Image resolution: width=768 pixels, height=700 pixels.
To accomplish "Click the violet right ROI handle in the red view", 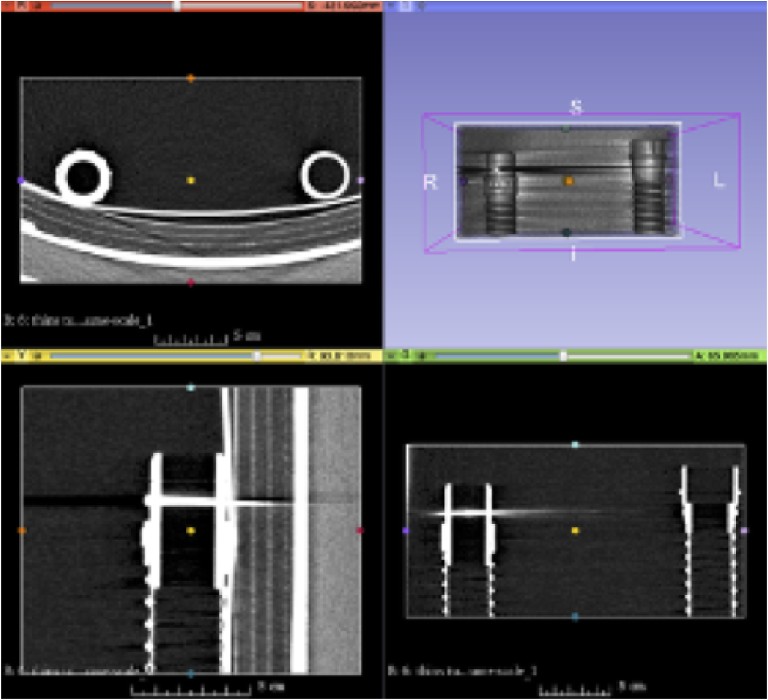I will click(361, 180).
